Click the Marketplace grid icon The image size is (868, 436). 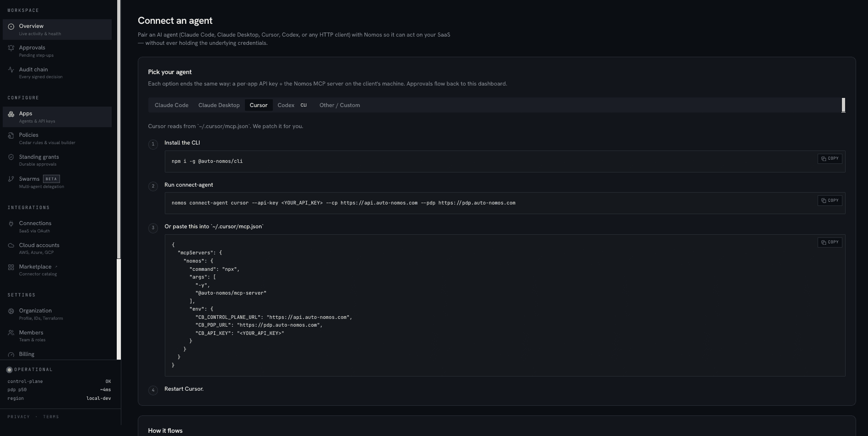point(11,267)
